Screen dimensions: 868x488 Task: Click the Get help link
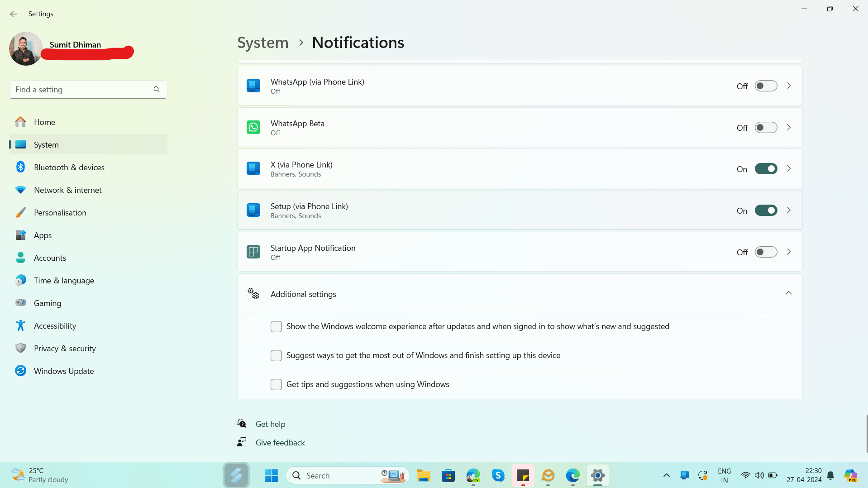click(x=270, y=424)
